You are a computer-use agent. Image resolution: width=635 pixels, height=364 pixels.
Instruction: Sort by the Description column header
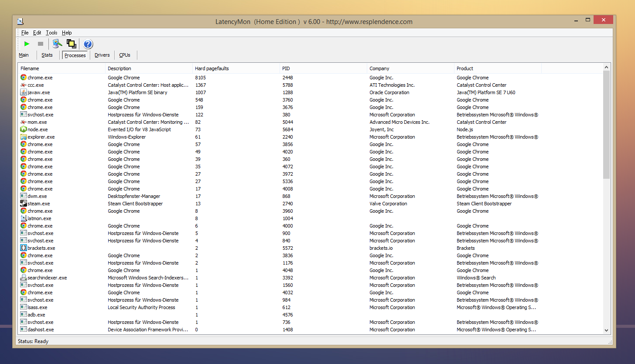click(x=149, y=68)
